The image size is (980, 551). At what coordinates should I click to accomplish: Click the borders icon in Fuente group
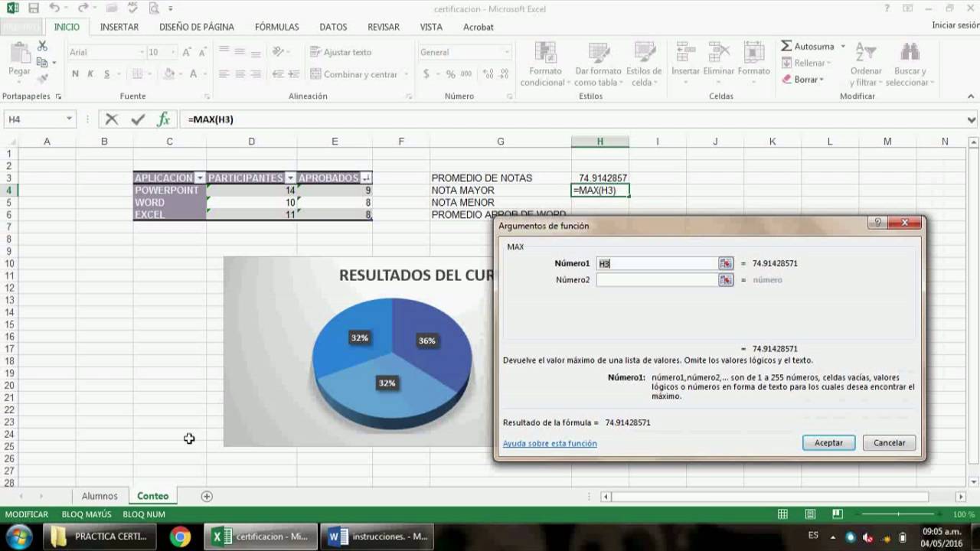138,74
